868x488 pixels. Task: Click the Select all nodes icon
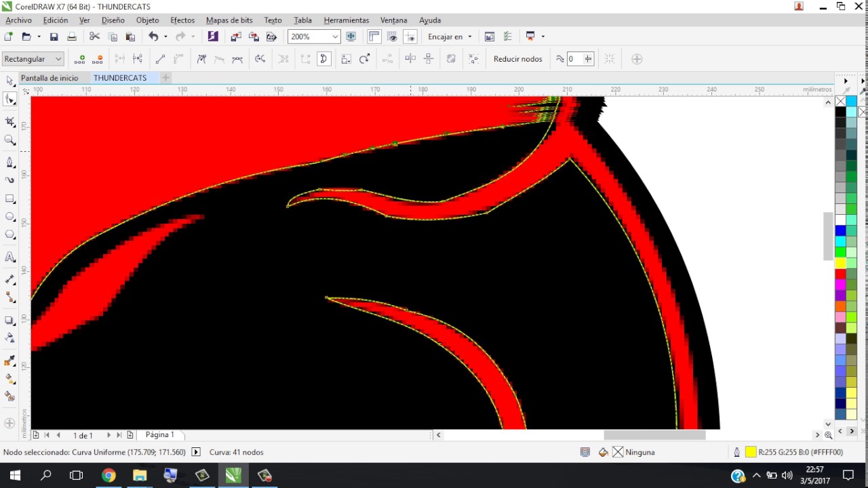pos(473,59)
